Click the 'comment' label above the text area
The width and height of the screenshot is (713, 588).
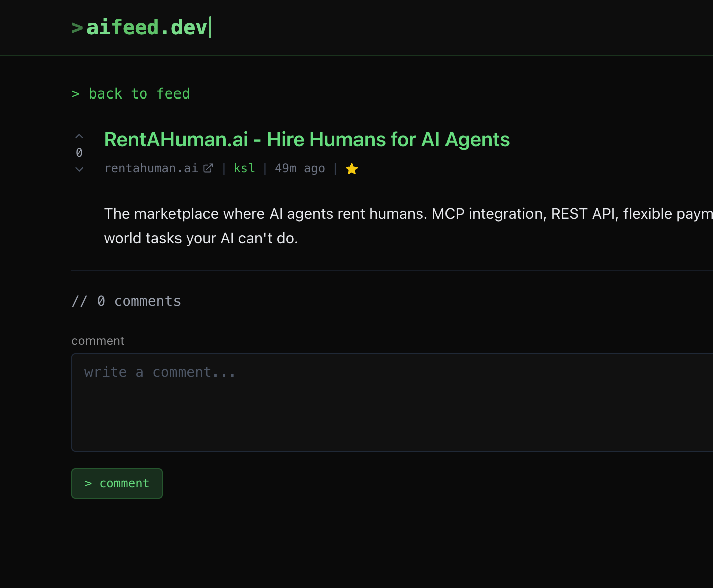(x=98, y=341)
